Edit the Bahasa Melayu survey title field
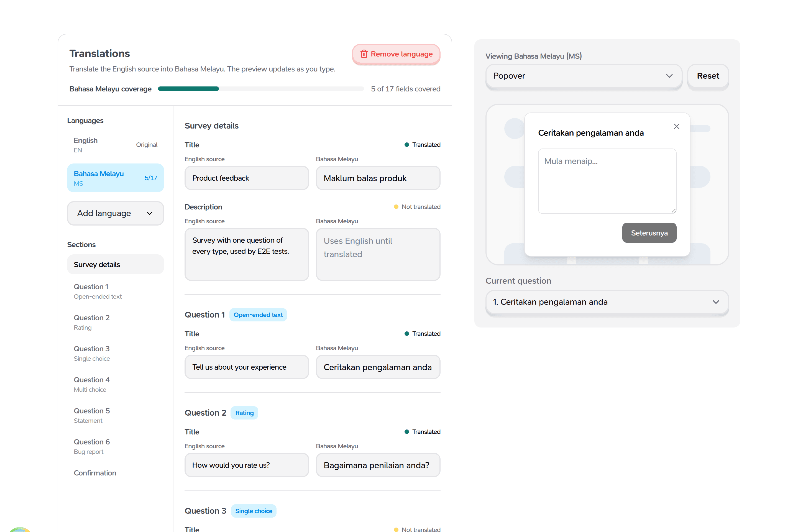Image resolution: width=798 pixels, height=532 pixels. [x=378, y=178]
